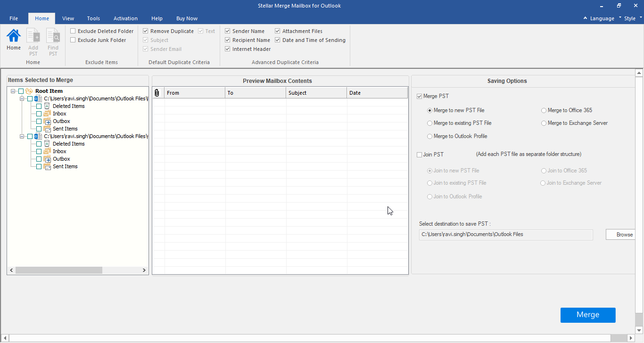Viewport: 644px width, 343px height.
Task: Switch to the Tools tab
Action: pyautogui.click(x=93, y=18)
